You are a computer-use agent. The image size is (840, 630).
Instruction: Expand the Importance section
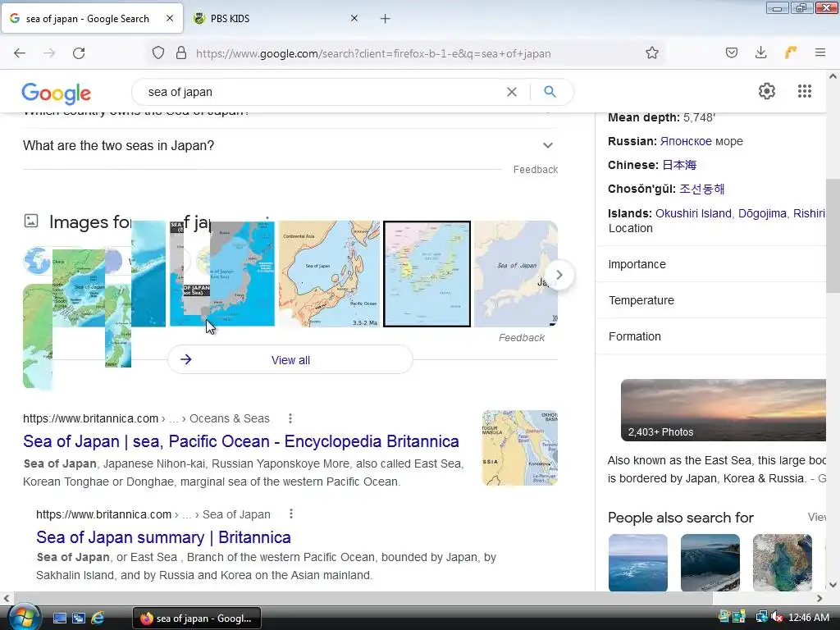[710, 264]
